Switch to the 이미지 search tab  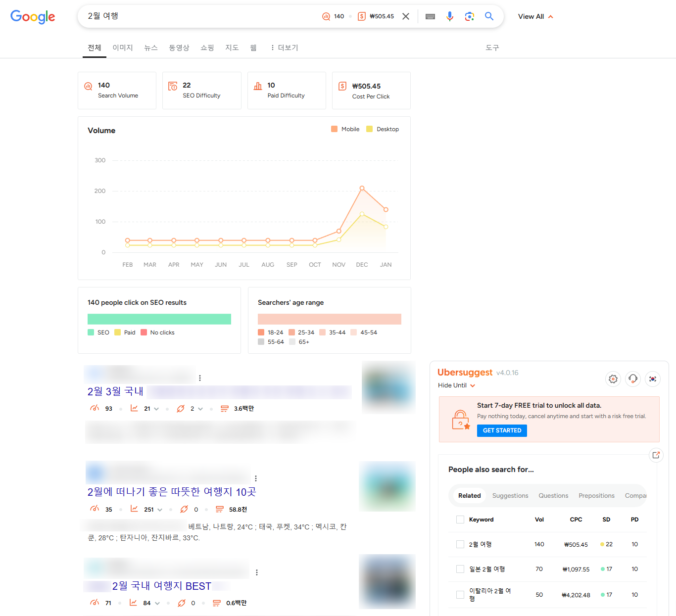coord(123,47)
